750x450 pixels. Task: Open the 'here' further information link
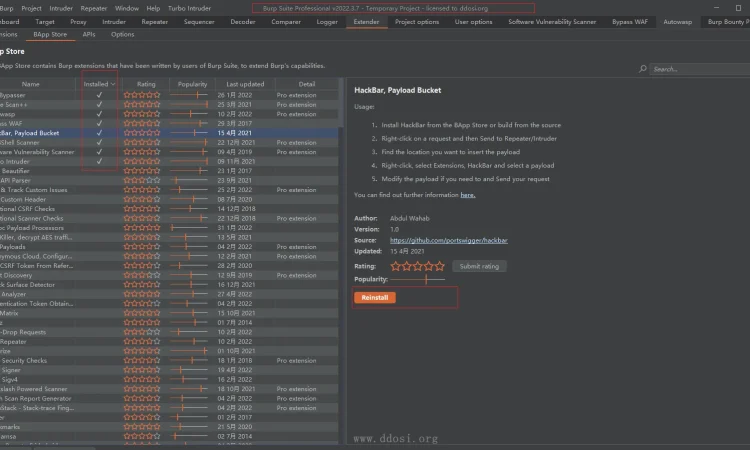[468, 195]
